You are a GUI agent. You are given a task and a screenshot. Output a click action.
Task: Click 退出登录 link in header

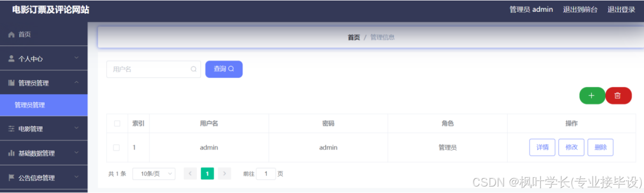621,9
